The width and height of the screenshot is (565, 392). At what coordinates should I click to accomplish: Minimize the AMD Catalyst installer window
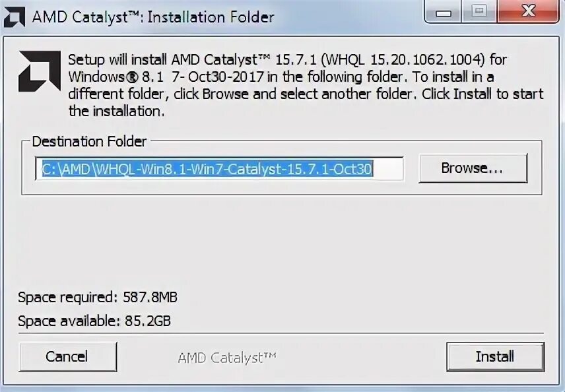[444, 11]
